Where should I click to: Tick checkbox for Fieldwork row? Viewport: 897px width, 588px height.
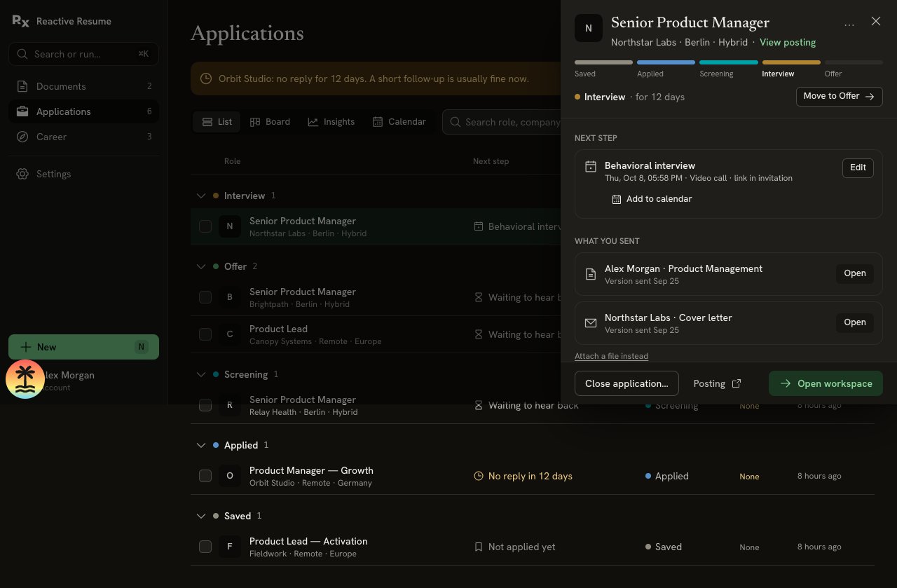[x=205, y=547]
